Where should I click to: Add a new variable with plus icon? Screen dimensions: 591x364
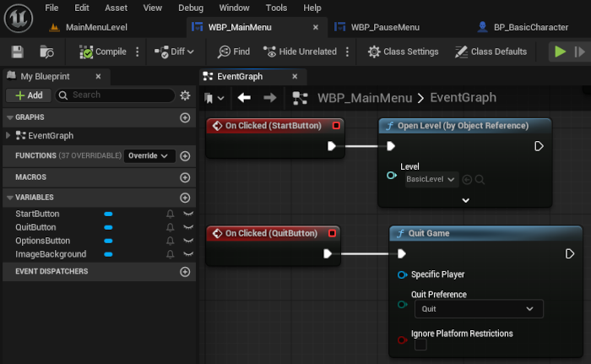185,198
